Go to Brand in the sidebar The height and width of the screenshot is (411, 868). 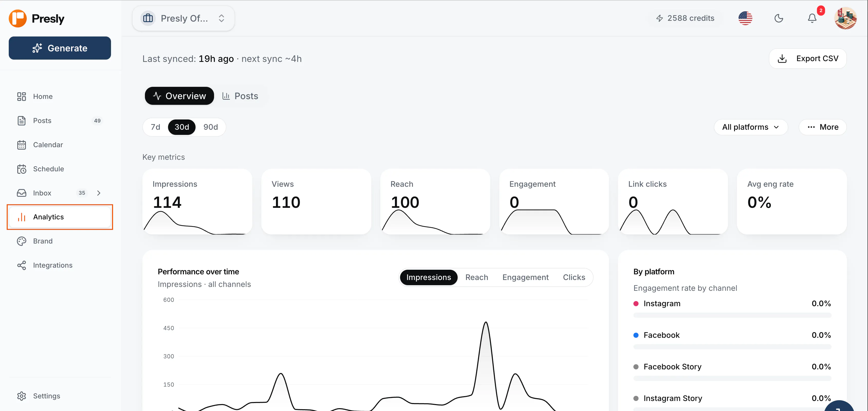tap(60, 241)
